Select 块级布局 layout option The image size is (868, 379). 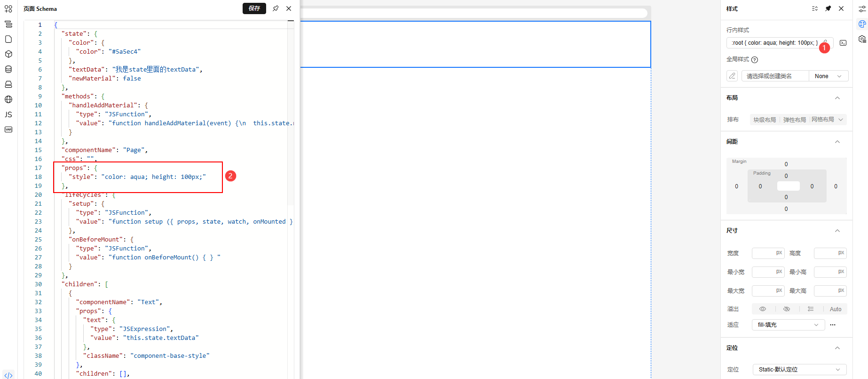pos(765,120)
